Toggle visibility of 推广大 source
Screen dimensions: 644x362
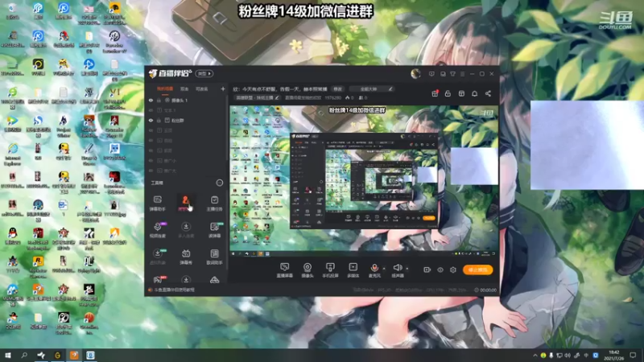pyautogui.click(x=151, y=171)
